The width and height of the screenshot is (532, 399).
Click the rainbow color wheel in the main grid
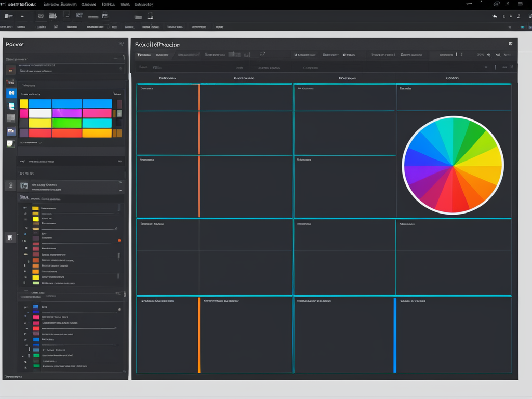coord(453,165)
